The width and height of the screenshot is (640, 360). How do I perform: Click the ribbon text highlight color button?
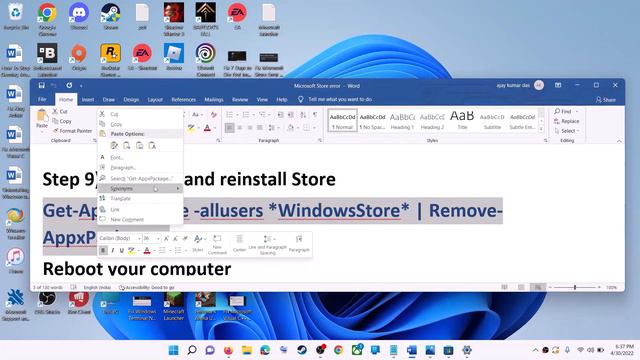pos(191,128)
